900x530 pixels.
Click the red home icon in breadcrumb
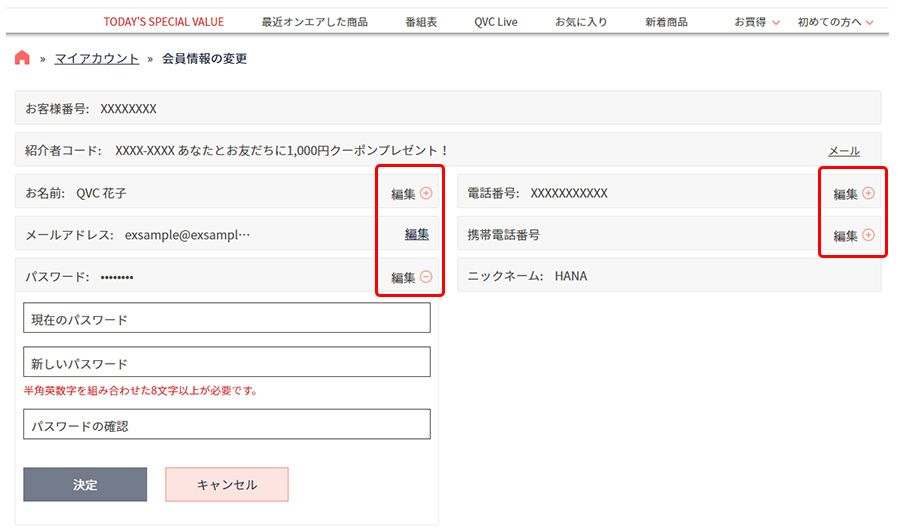point(22,58)
